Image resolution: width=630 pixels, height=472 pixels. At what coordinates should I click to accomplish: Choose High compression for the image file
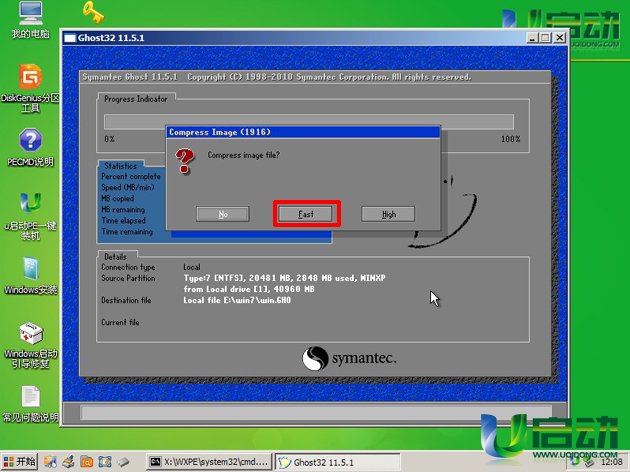click(388, 214)
